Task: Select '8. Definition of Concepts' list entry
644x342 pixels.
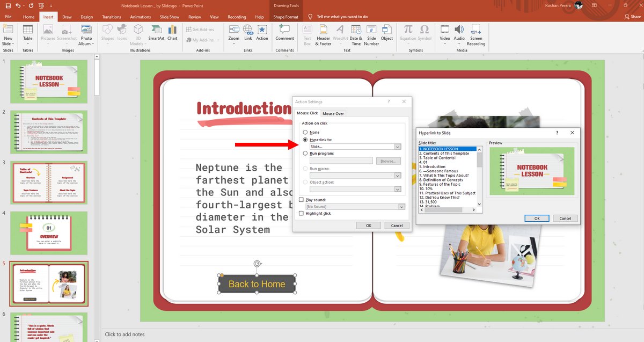Action: 447,180
